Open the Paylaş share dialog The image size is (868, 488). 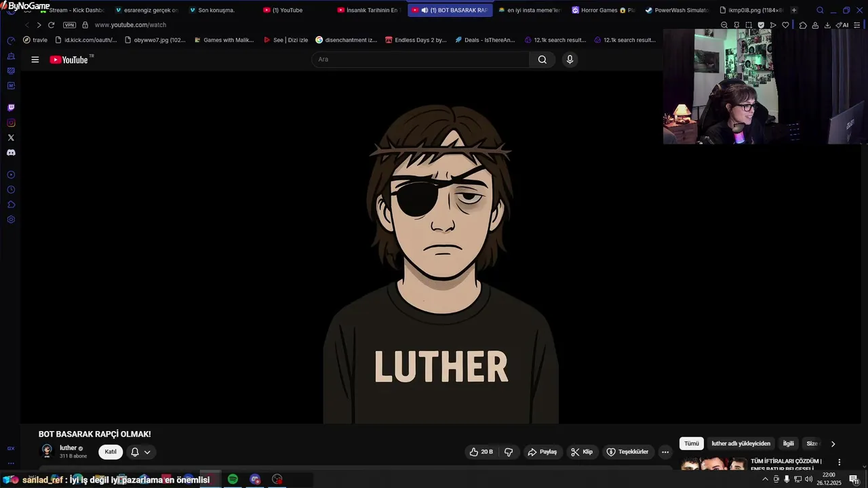click(542, 452)
